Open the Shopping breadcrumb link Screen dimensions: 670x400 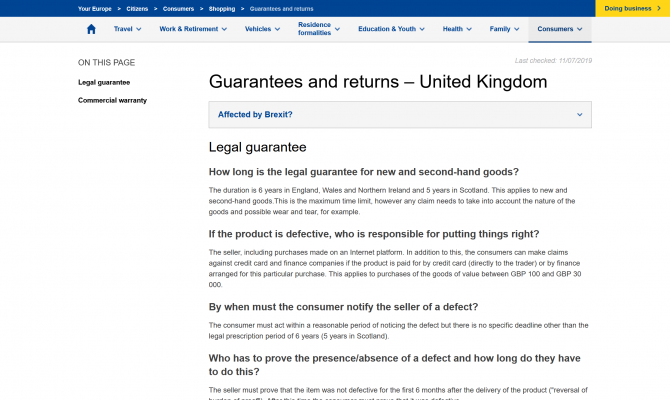(224, 8)
